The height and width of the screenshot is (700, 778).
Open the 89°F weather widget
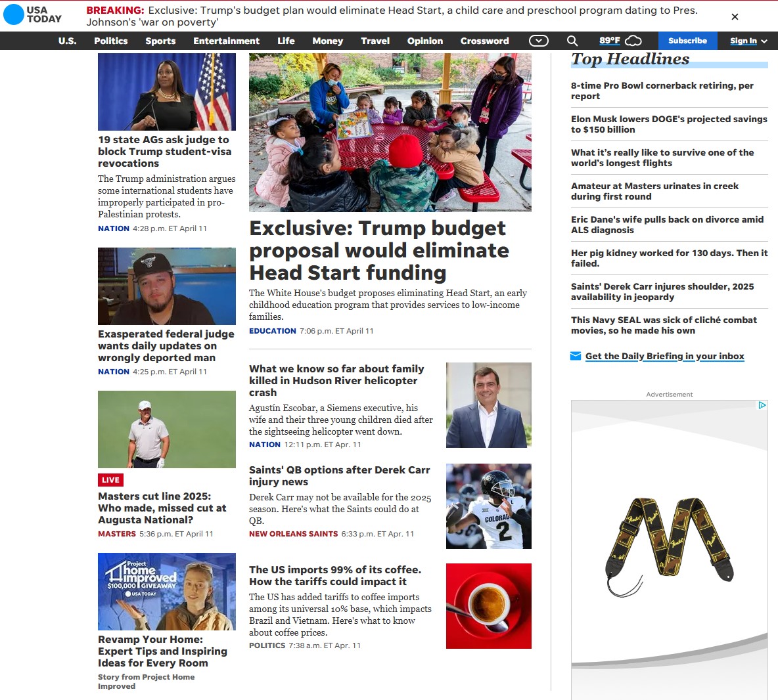[x=620, y=41]
